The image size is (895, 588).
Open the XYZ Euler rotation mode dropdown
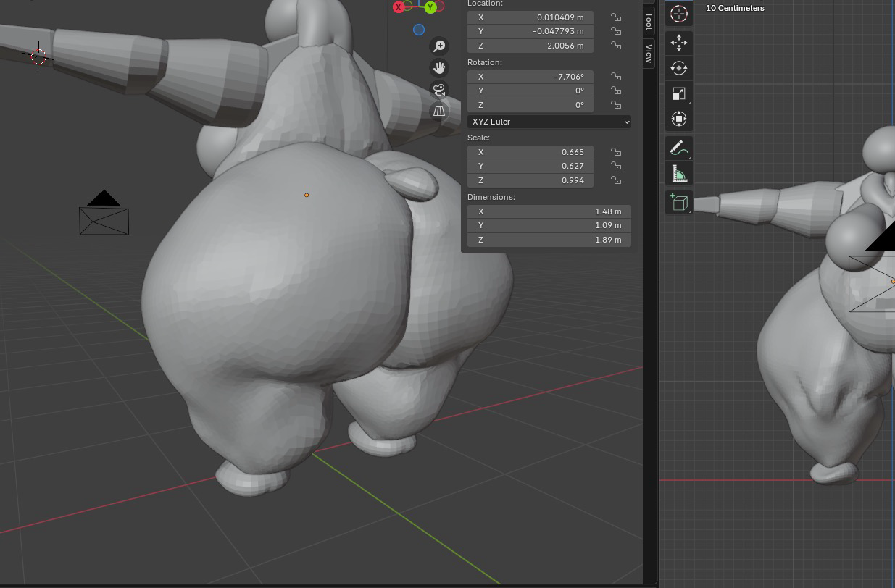coord(549,122)
